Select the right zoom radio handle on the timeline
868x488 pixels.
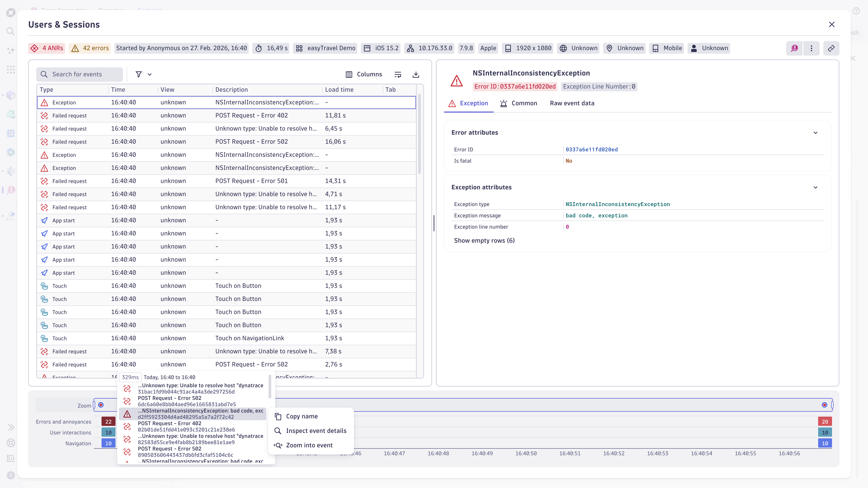coord(825,405)
